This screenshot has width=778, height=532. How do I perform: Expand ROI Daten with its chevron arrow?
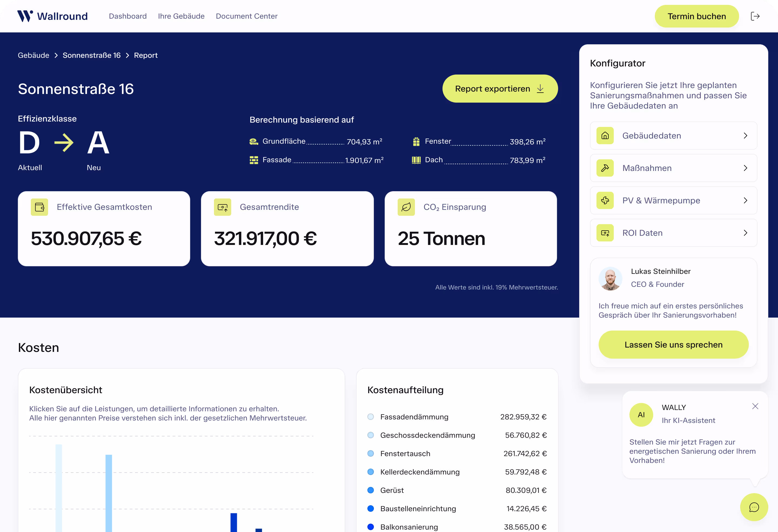pyautogui.click(x=745, y=233)
